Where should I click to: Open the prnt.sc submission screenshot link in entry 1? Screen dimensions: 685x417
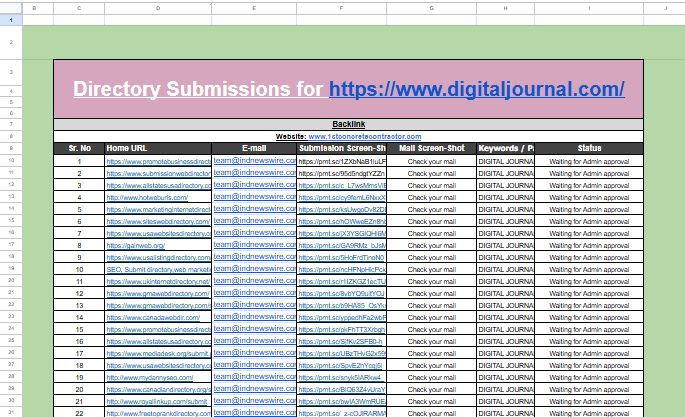pyautogui.click(x=342, y=162)
